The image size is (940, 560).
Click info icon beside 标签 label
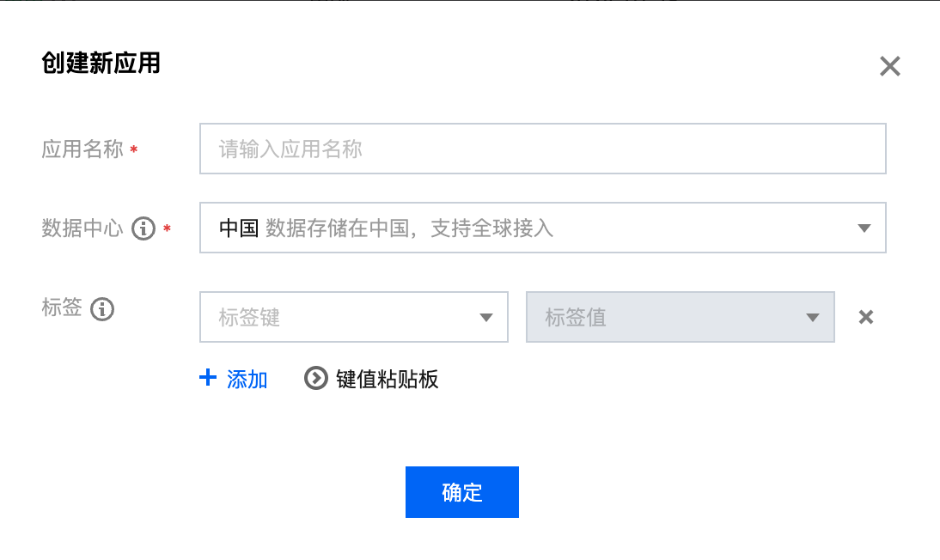[x=102, y=308]
